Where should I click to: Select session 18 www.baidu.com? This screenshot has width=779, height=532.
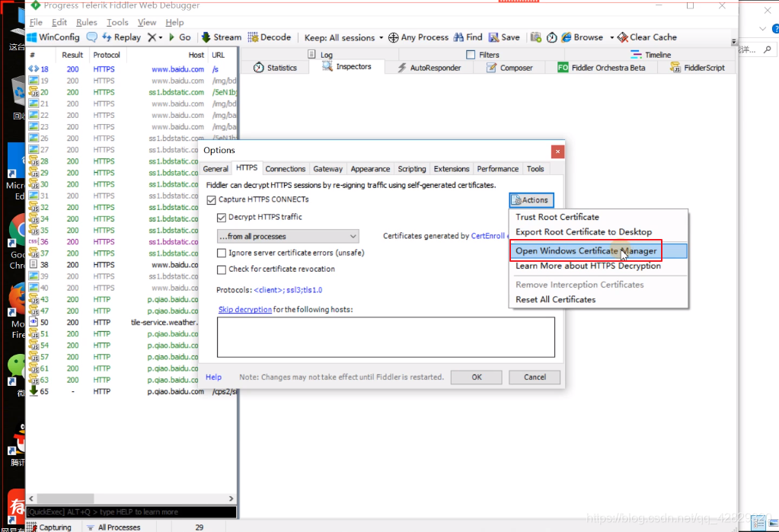[132, 69]
